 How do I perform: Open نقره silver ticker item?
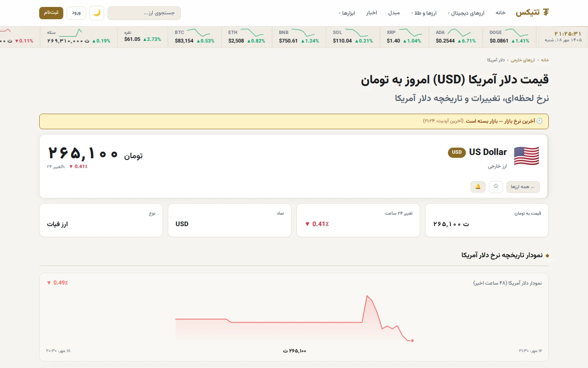click(142, 37)
